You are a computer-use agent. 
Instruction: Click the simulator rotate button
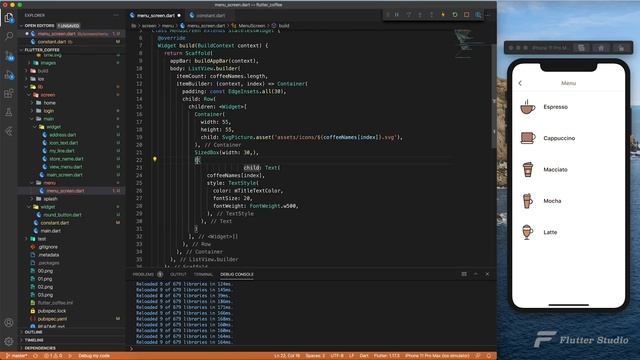pyautogui.click(x=621, y=48)
